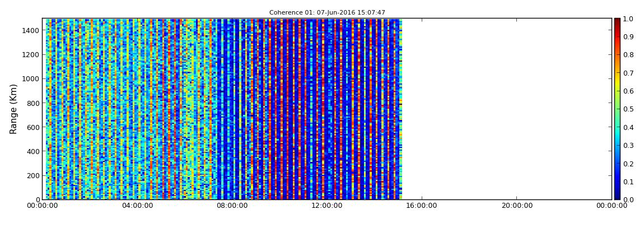The image size is (644, 228).
Task: Click the 600 range tick label
Action: point(34,127)
